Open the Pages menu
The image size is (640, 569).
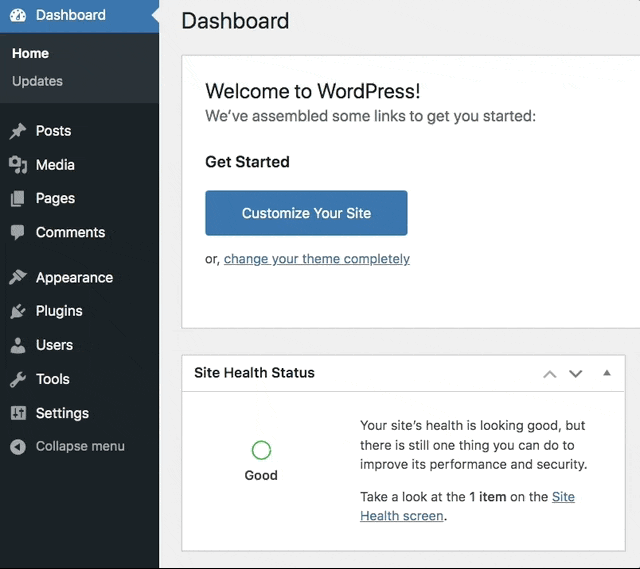coord(80,198)
